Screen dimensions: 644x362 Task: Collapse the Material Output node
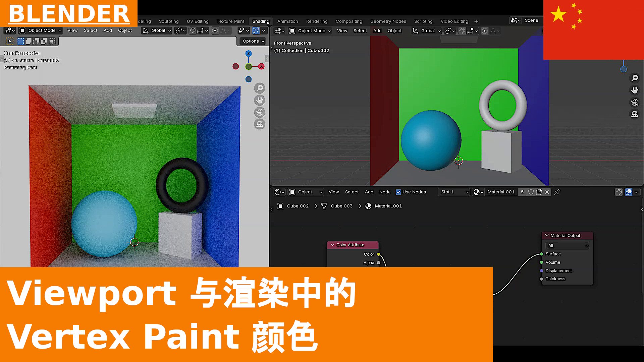pyautogui.click(x=547, y=236)
